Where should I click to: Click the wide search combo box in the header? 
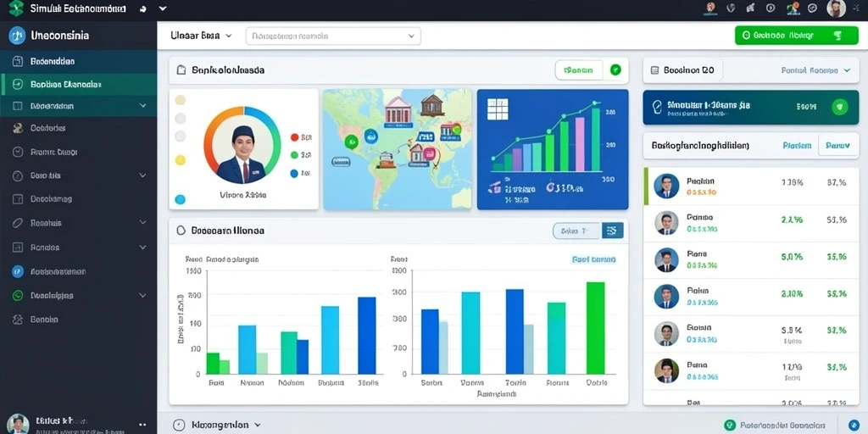[332, 36]
